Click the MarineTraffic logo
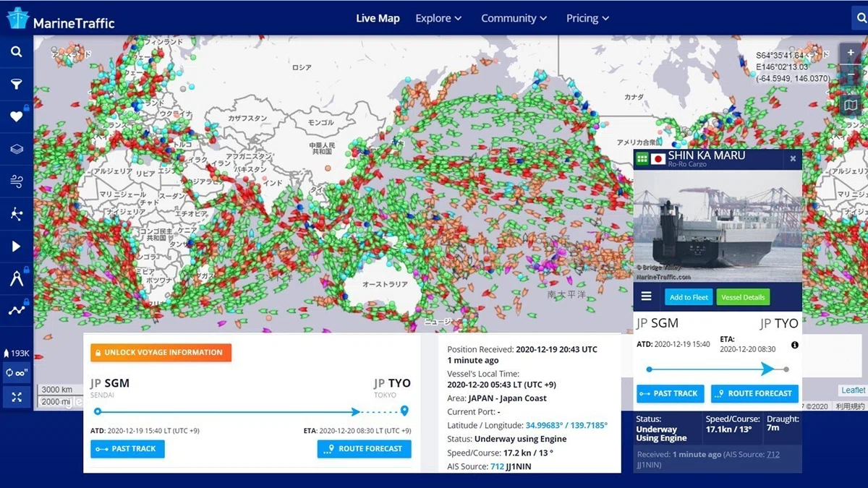The width and height of the screenshot is (868, 488). click(61, 20)
